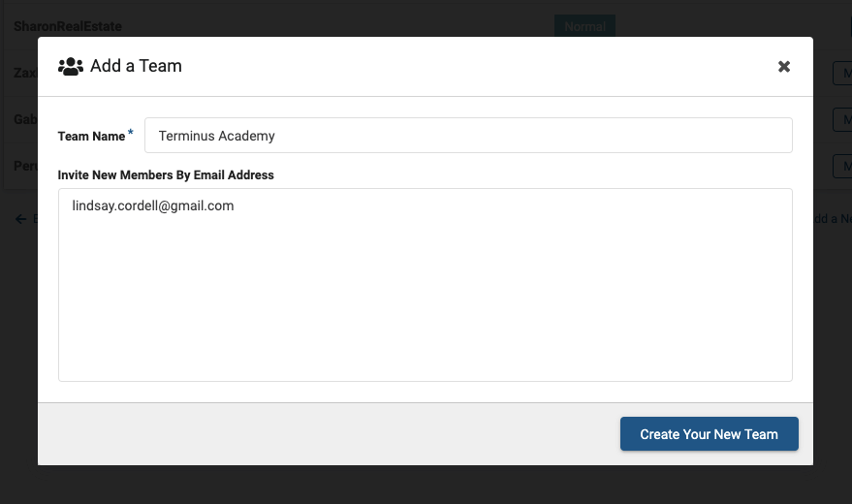Click the gray dialog footer area

pyautogui.click(x=326, y=434)
